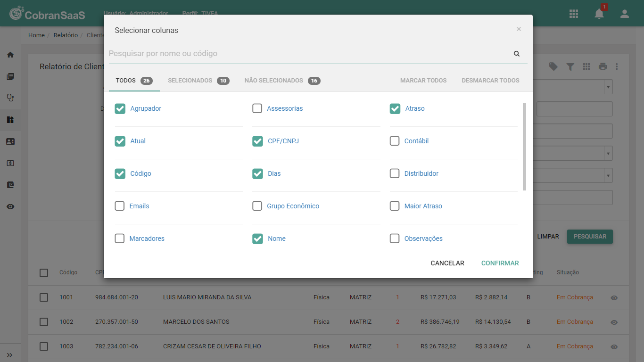Open the notifications bell
This screenshot has width=644, height=362.
pos(599,14)
